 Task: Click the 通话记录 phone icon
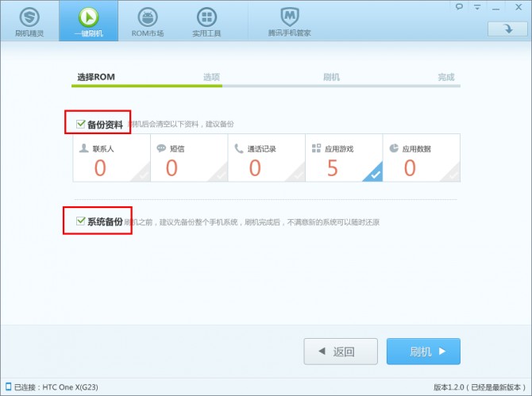[x=239, y=148]
